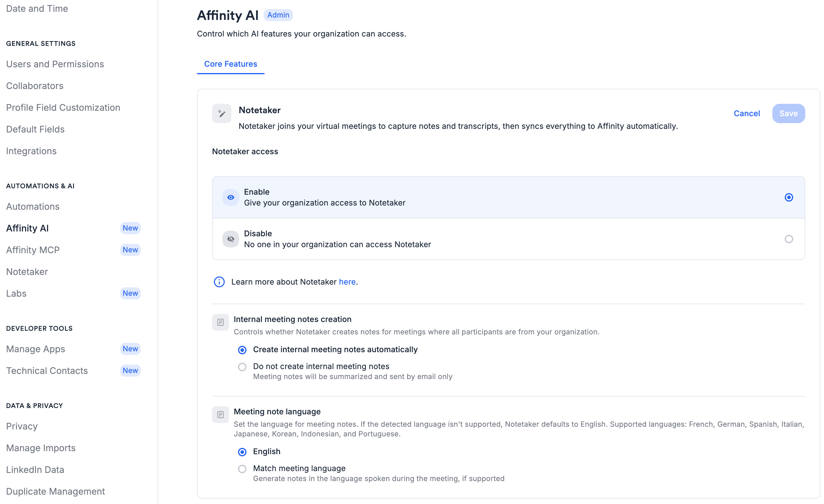
Task: Switch to the Core Features tab
Action: tap(231, 64)
